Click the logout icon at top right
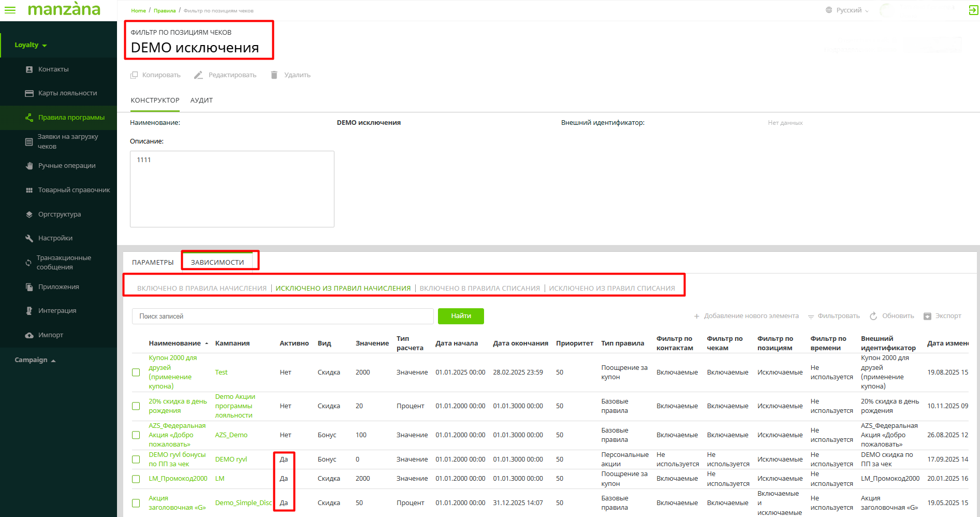The image size is (980, 517). tap(973, 10)
